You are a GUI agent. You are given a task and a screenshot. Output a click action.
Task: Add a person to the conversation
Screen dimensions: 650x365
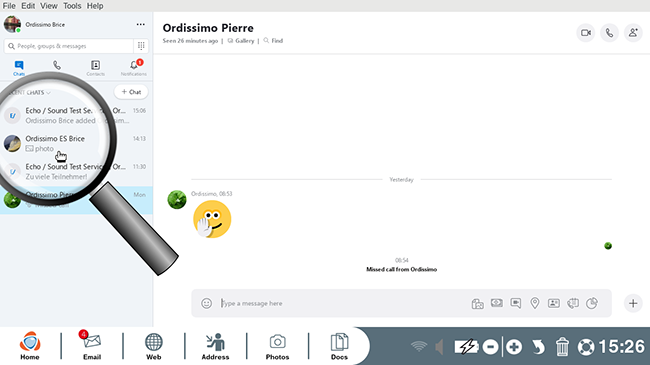pos(633,33)
